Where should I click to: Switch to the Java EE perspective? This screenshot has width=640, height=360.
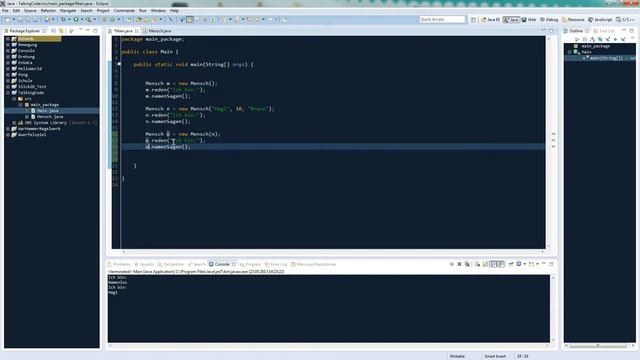coord(491,20)
